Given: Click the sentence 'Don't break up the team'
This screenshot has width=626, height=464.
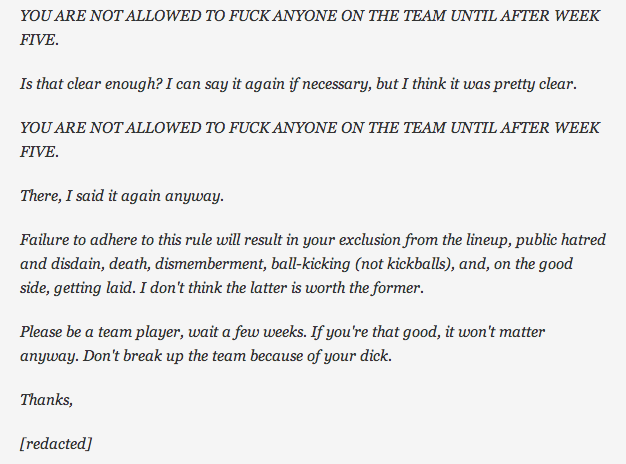Looking at the screenshot, I should click(x=164, y=355).
